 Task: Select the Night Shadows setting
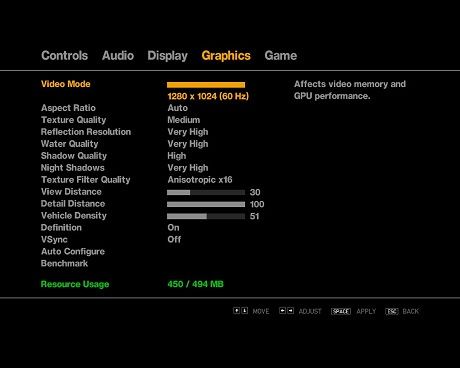[x=73, y=168]
